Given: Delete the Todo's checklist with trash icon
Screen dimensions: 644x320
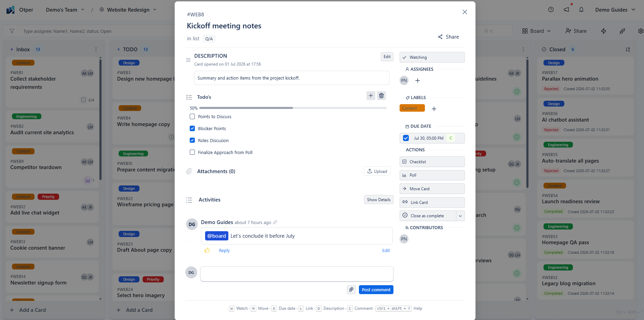Looking at the screenshot, I should pos(381,96).
